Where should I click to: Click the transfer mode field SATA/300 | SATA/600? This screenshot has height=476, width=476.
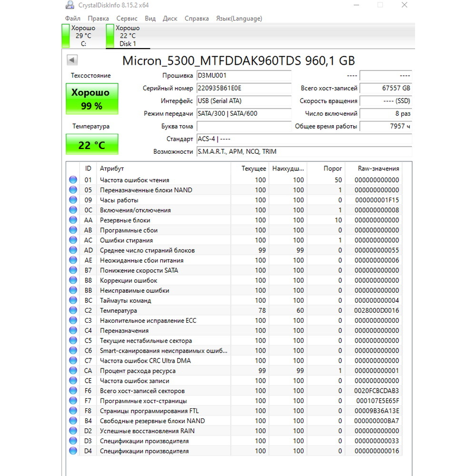244,114
